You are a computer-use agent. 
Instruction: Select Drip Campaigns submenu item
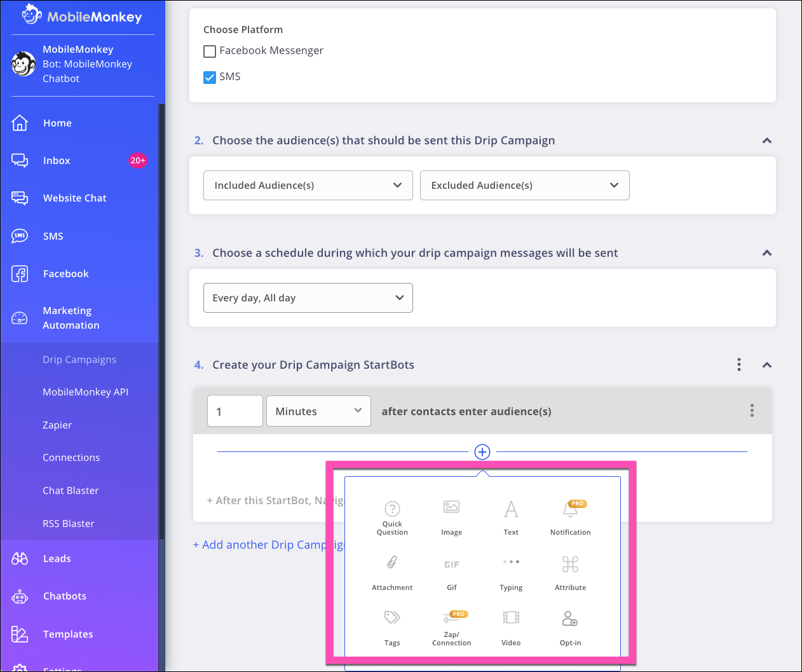[x=79, y=359]
